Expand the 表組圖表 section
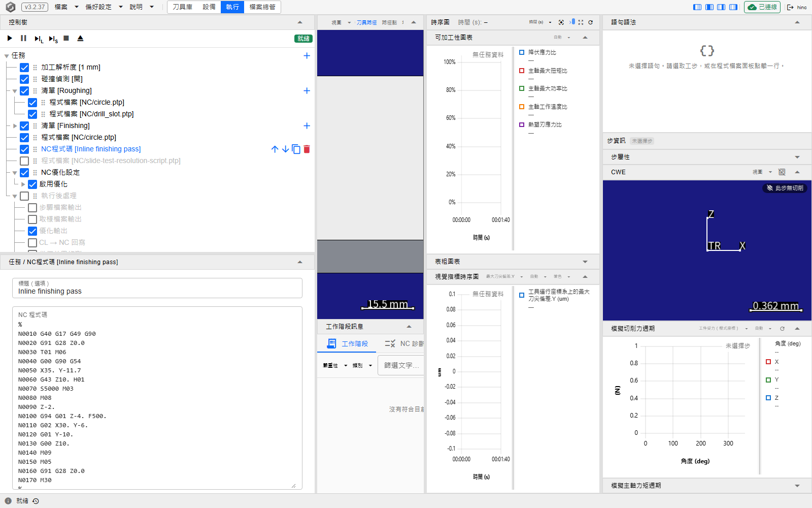Image resolution: width=812 pixels, height=508 pixels. [585, 262]
